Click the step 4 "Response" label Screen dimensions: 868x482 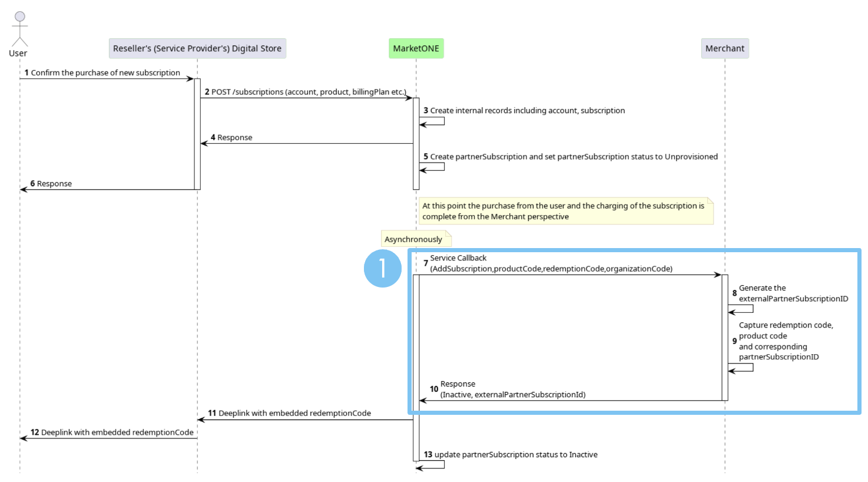tap(235, 137)
